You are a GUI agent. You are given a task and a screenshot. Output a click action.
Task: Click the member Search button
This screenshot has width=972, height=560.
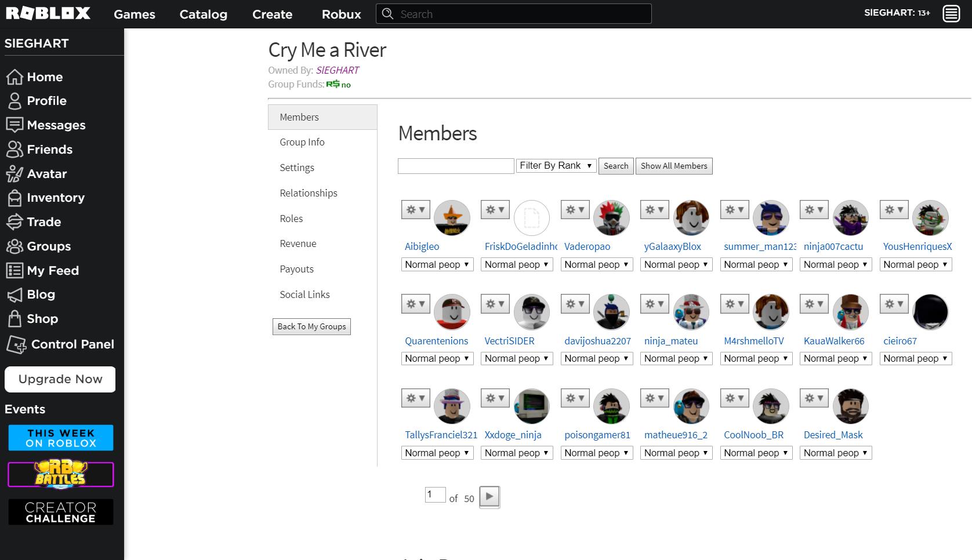point(616,166)
